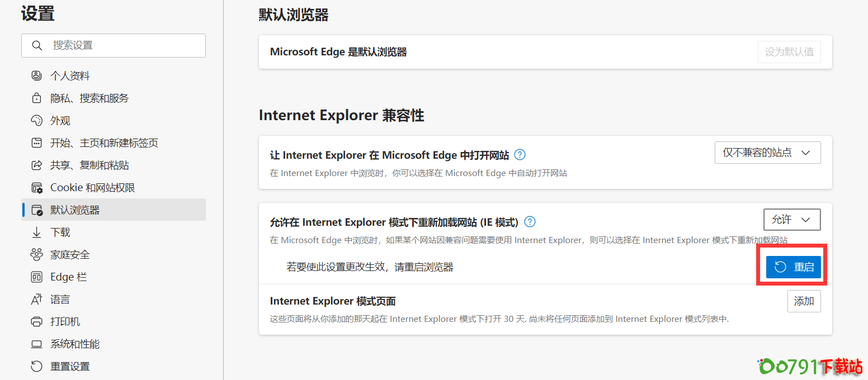
Task: Click the Printer (打印机) icon
Action: (x=36, y=322)
